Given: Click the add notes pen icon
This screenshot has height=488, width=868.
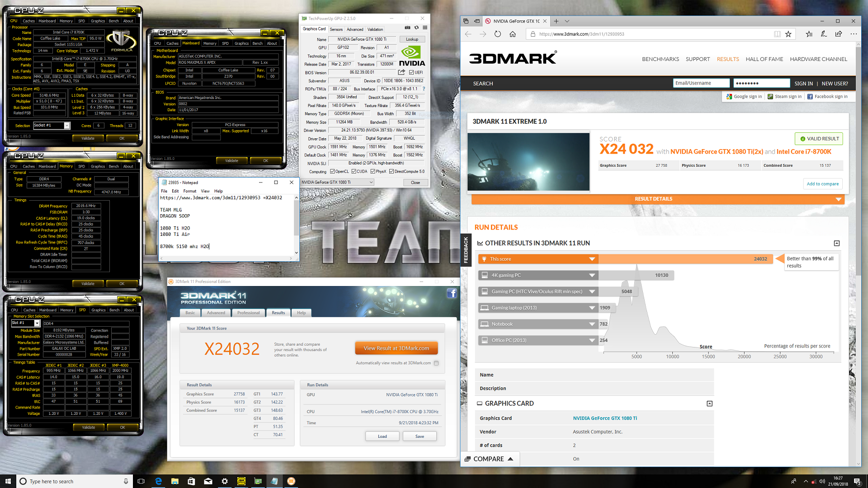Looking at the screenshot, I should click(x=824, y=34).
